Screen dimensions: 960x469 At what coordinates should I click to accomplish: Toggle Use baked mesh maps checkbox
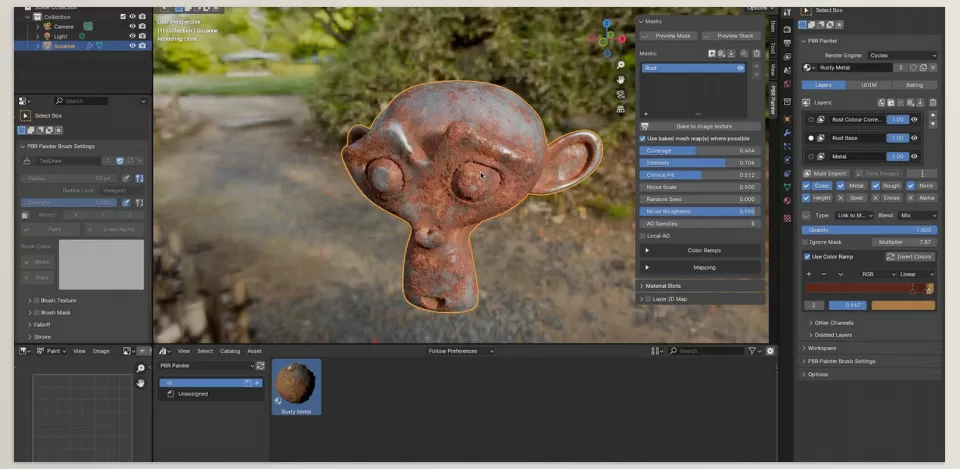(x=643, y=138)
